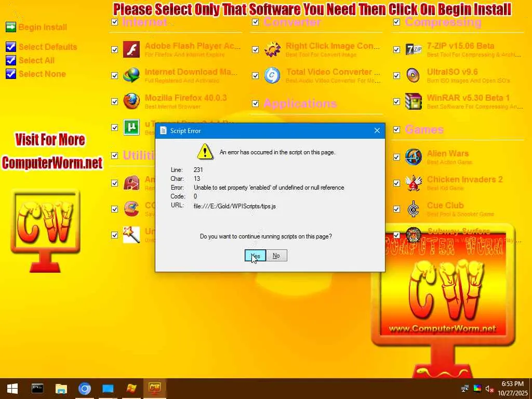Click the Alien Wars title text
Image resolution: width=532 pixels, height=399 pixels.
pos(447,153)
